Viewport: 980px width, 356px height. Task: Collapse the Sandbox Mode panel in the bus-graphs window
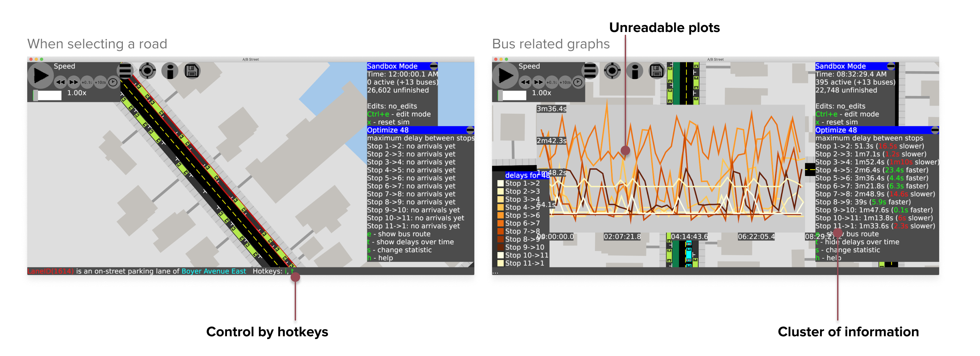(x=891, y=66)
